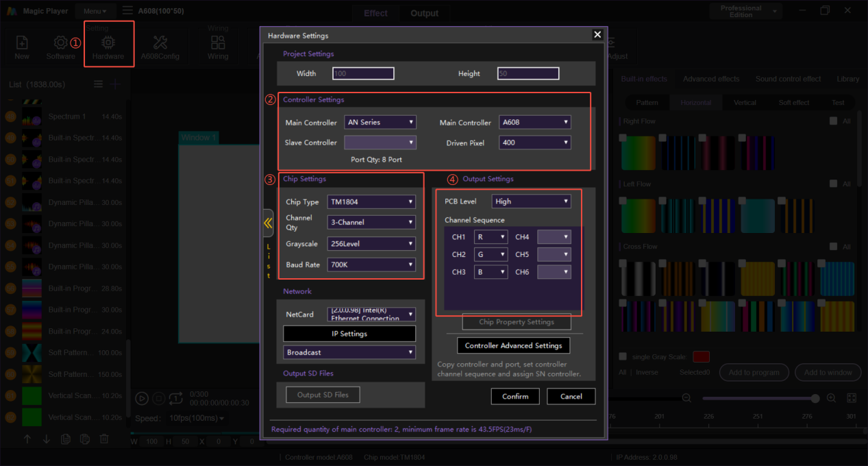
Task: Toggle loop playback icon
Action: pos(176,398)
